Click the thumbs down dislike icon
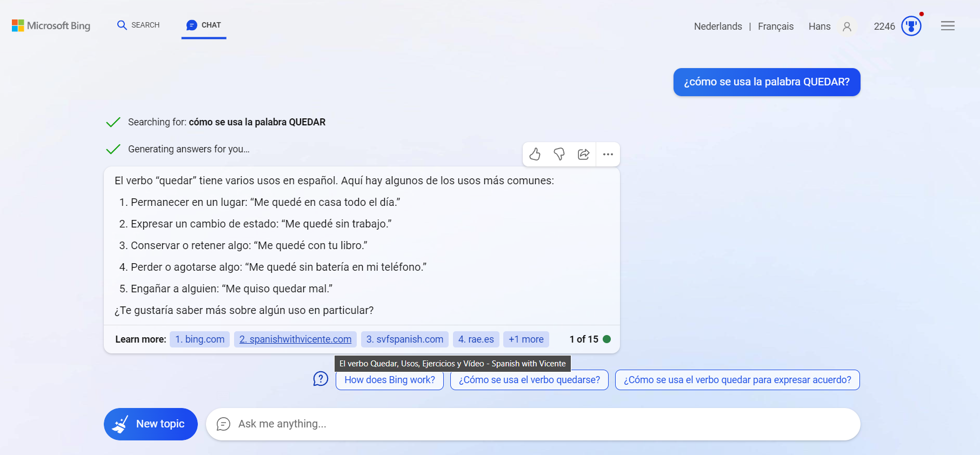Viewport: 980px width, 455px height. click(x=559, y=155)
